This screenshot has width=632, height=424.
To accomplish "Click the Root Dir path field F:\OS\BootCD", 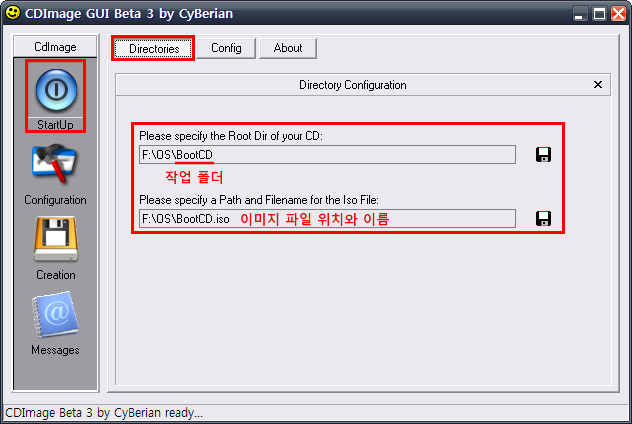I will click(x=327, y=155).
